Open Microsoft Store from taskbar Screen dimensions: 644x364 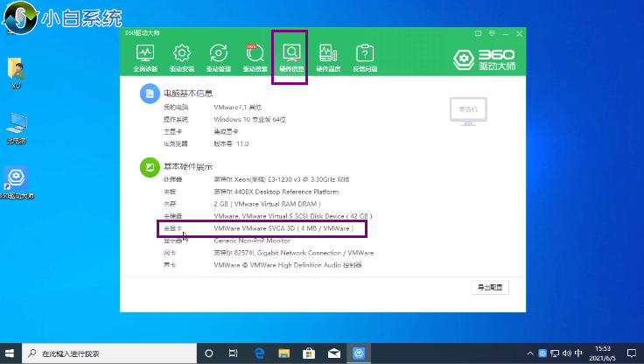pos(309,353)
